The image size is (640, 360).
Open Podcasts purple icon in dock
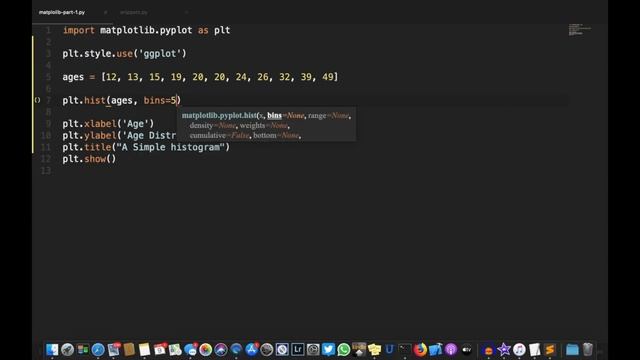(451, 350)
